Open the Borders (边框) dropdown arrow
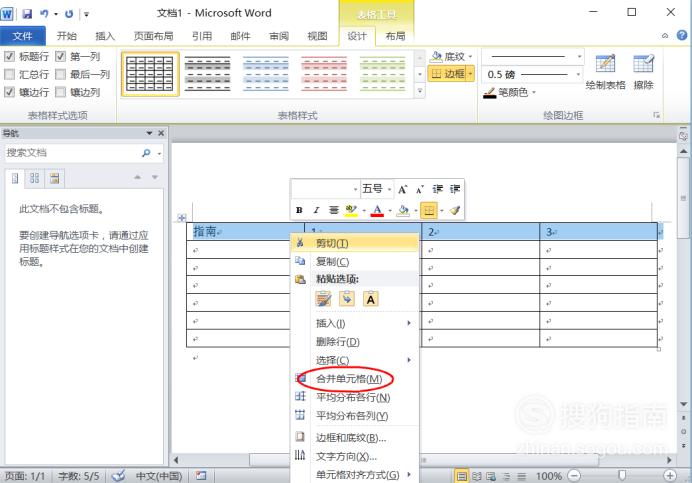 coord(470,74)
